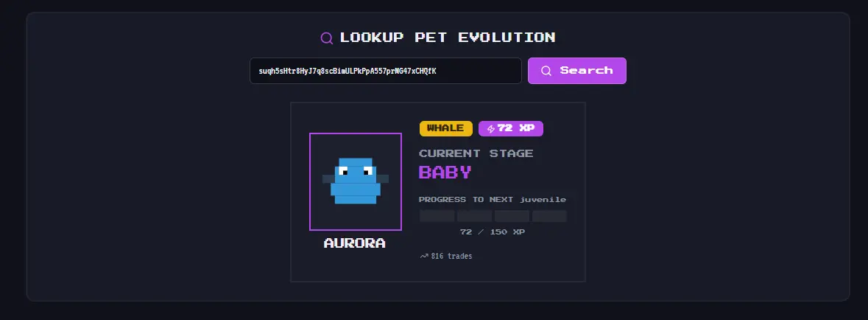The image size is (868, 320).
Task: Focus the pet address input field
Action: point(385,71)
